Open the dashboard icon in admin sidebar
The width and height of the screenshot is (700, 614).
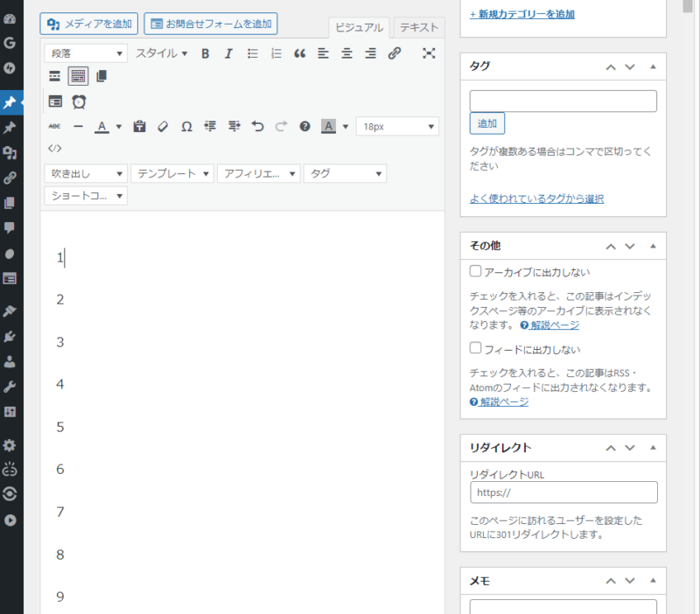(10, 18)
